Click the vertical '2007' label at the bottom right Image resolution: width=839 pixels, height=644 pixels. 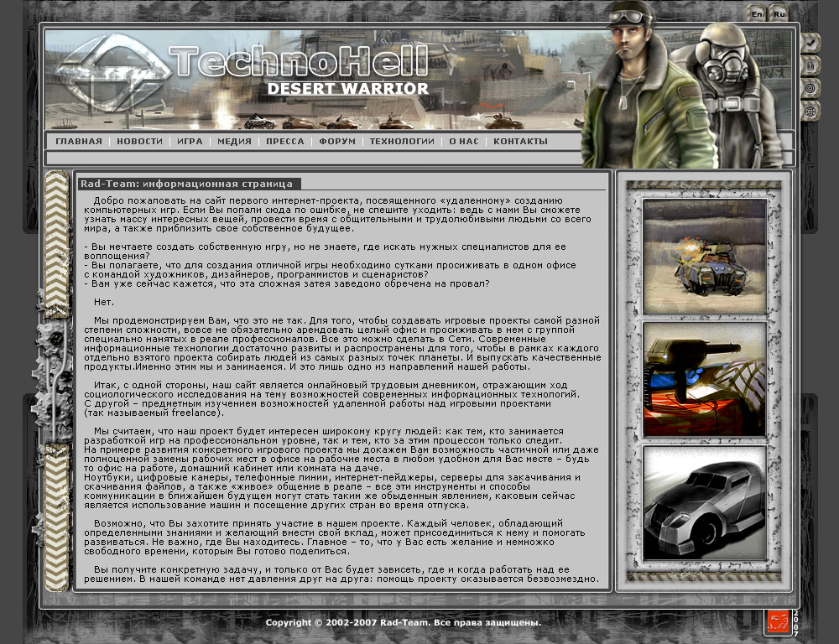[795, 622]
